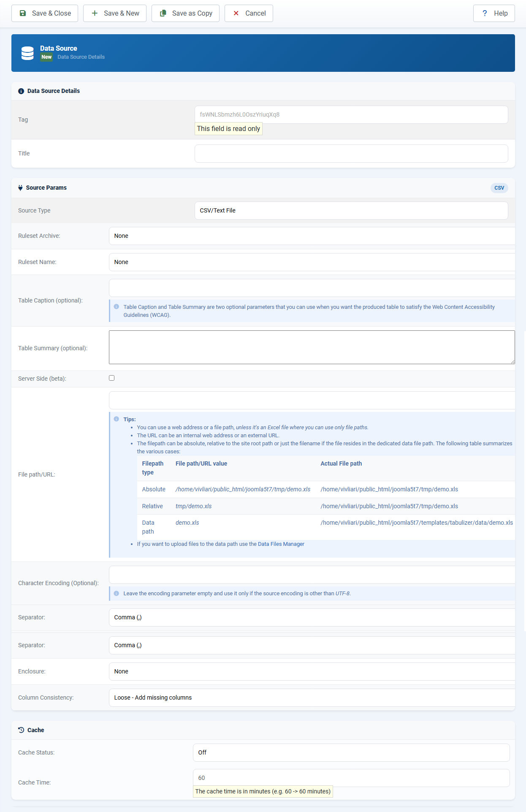Open the Ruleset Name dropdown
The width and height of the screenshot is (526, 812).
[x=312, y=262]
